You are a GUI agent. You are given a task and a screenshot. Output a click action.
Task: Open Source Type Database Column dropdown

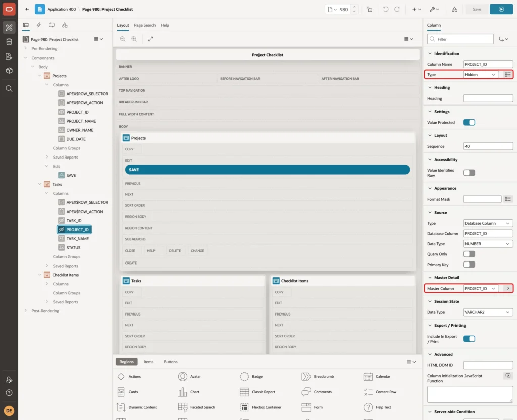tap(488, 223)
